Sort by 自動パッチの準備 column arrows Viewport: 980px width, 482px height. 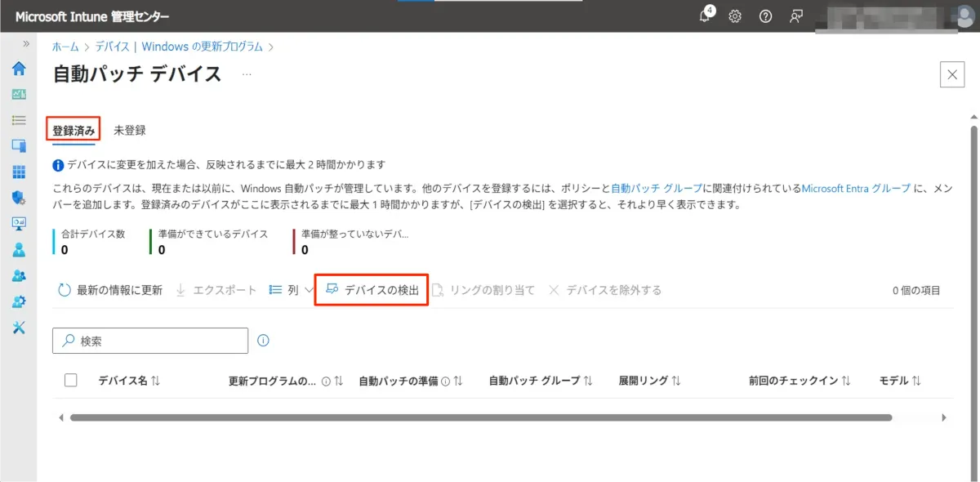tap(458, 382)
